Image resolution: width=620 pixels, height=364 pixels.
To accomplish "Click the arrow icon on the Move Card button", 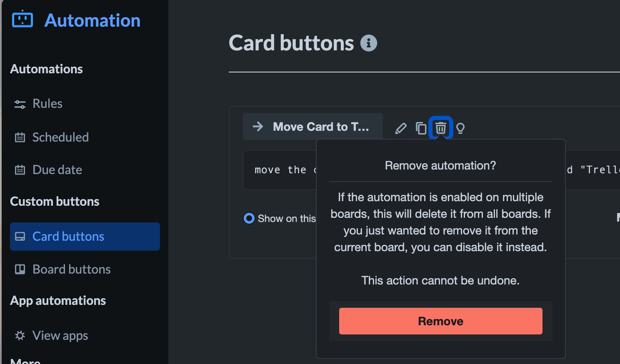I will tap(258, 127).
